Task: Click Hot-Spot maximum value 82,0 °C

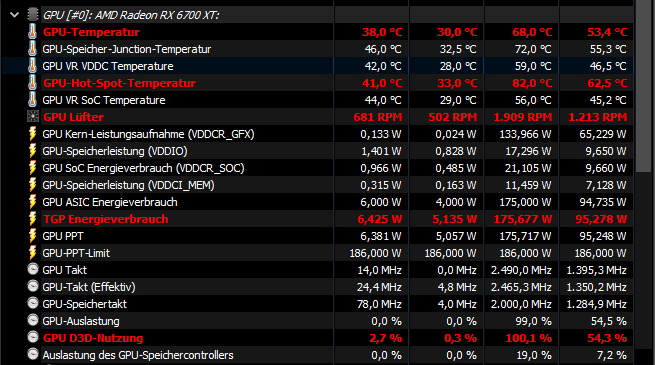Action: (x=532, y=83)
